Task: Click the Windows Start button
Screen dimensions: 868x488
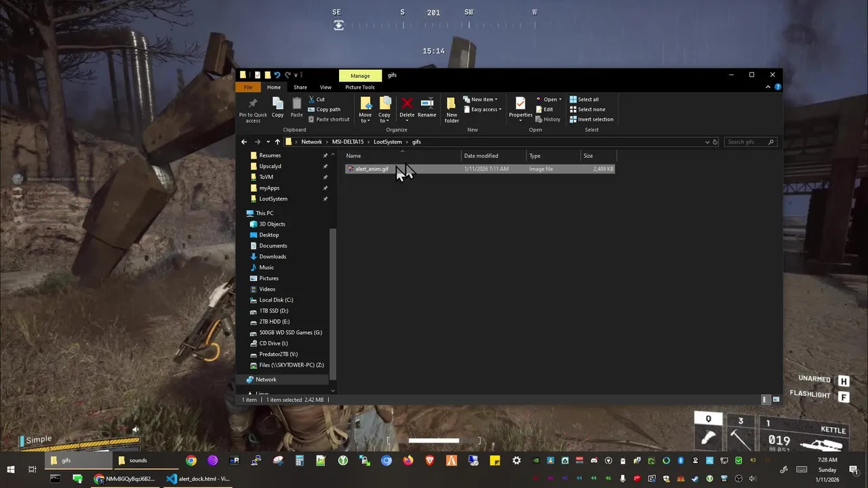Action: tap(11, 469)
